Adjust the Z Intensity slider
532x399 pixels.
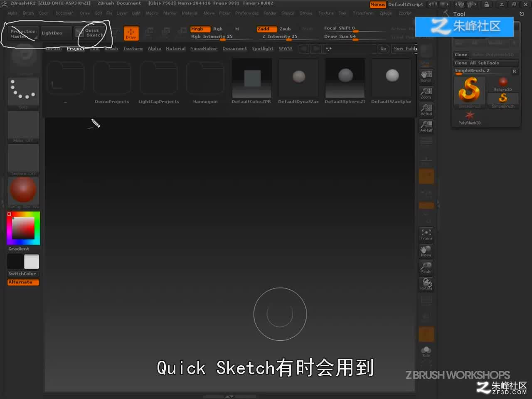pyautogui.click(x=287, y=37)
